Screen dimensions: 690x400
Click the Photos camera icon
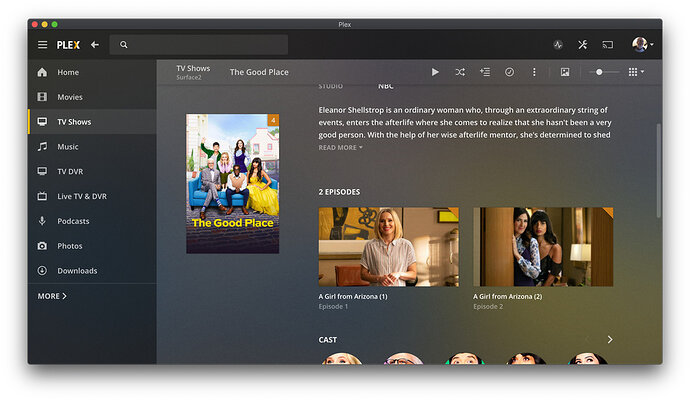tap(42, 246)
